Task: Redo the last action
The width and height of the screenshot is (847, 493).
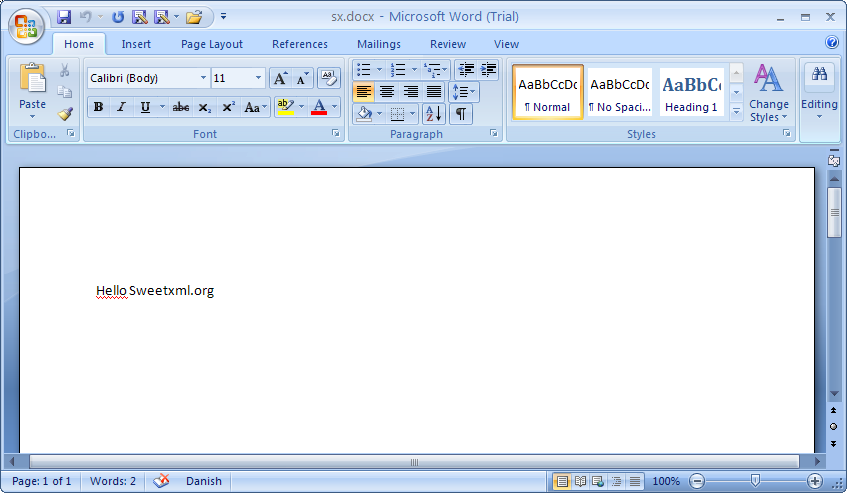Action: pyautogui.click(x=117, y=17)
